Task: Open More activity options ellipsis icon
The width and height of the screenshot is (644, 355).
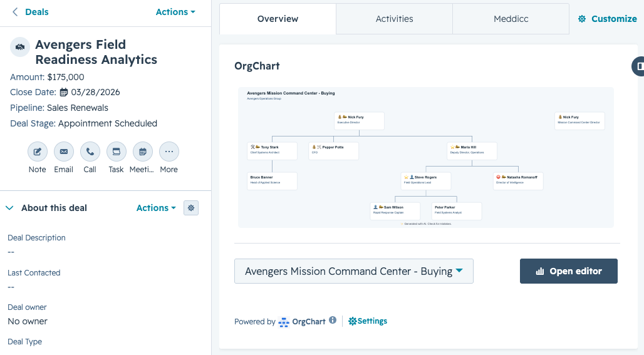Action: (169, 152)
